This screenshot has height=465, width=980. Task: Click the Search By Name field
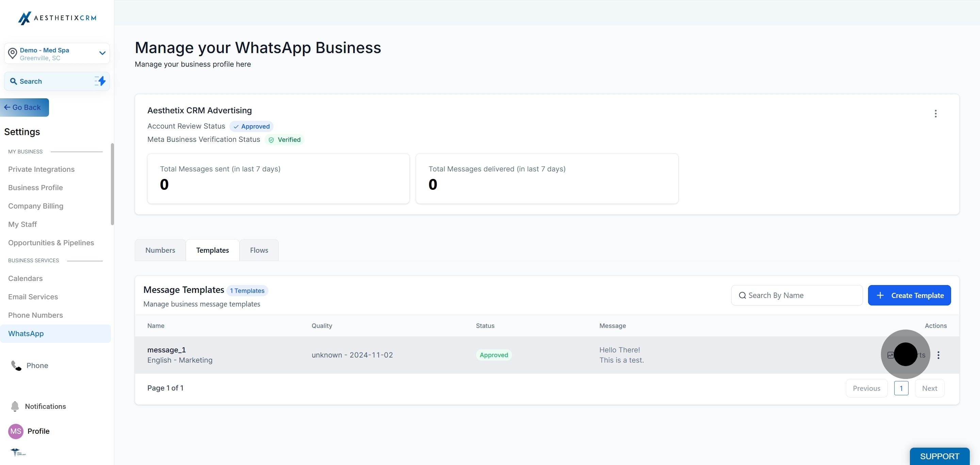[x=797, y=295]
